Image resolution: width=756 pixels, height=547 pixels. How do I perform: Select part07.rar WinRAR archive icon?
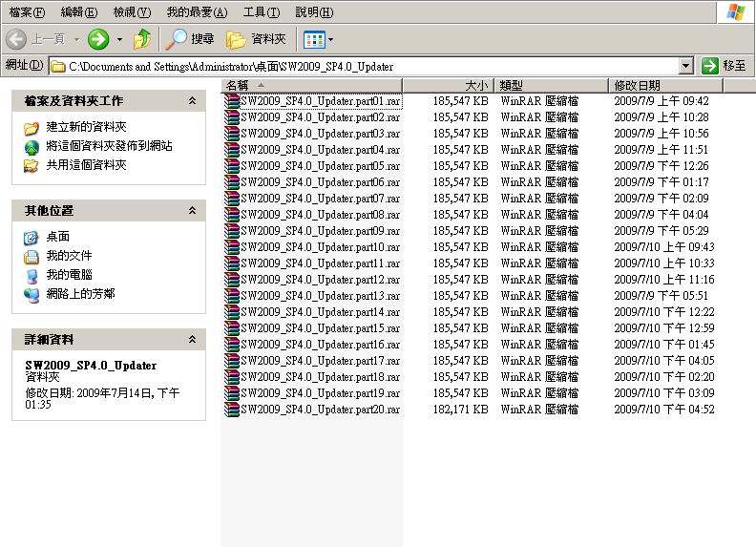pos(232,199)
